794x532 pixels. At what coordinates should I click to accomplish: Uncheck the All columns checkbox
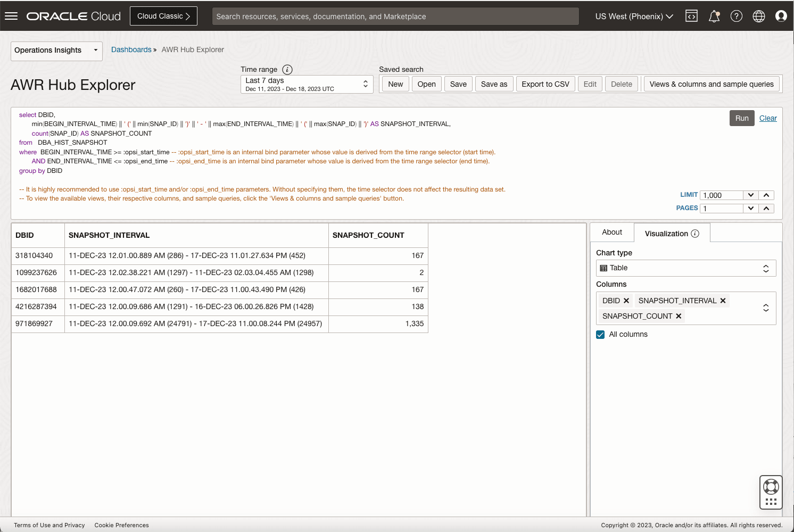[600, 334]
